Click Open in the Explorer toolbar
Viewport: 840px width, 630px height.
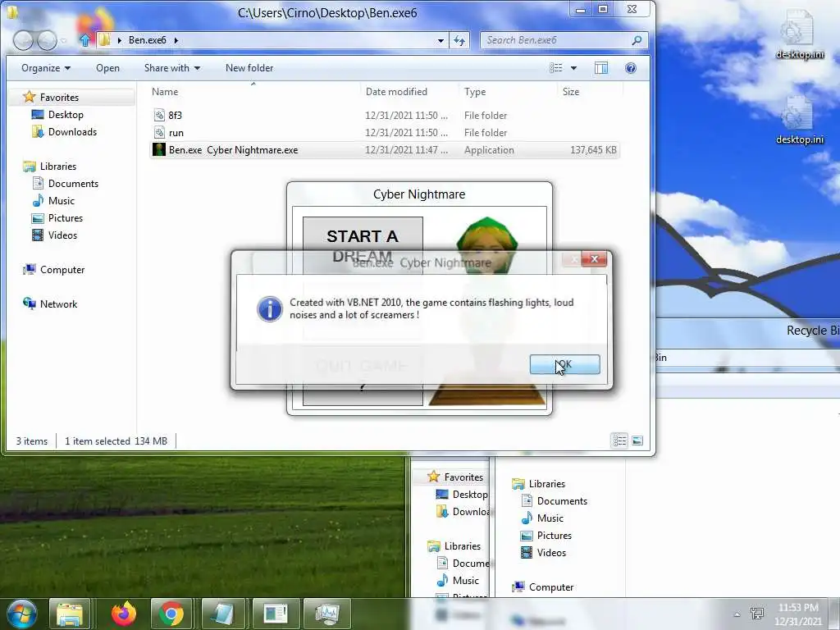point(107,68)
